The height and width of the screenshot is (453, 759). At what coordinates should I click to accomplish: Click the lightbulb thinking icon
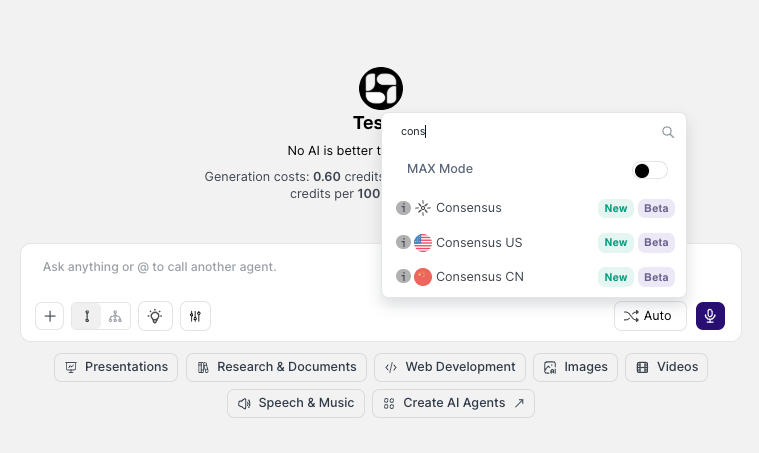pos(155,316)
